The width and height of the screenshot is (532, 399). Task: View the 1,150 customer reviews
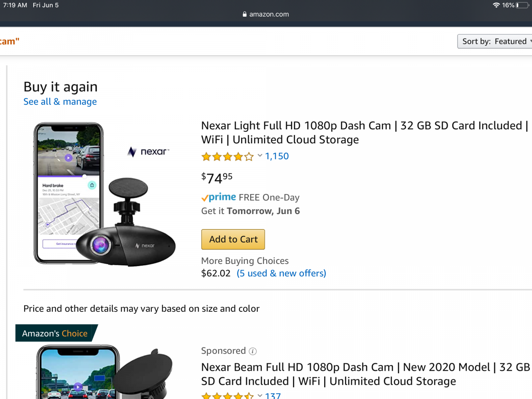277,156
